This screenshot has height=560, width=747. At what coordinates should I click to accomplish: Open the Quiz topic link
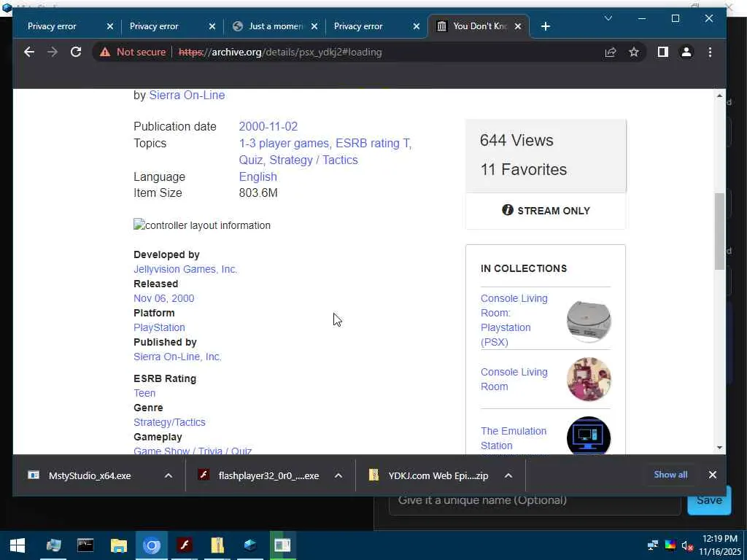[x=251, y=160]
